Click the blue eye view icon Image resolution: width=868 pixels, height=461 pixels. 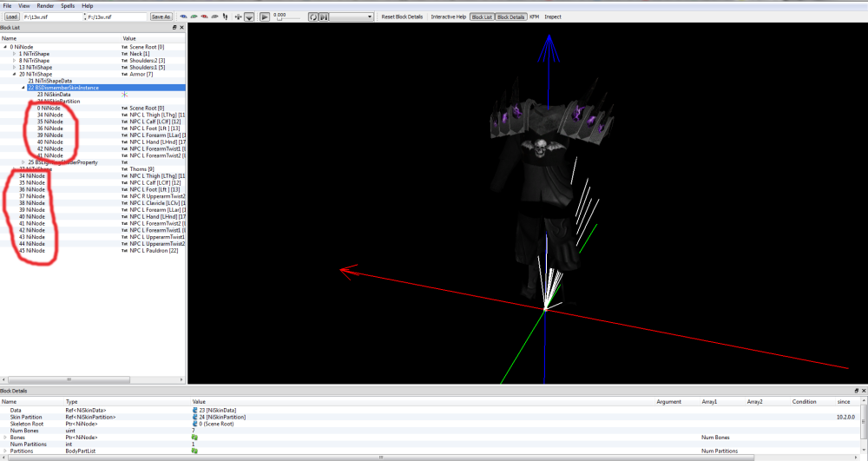click(x=183, y=16)
